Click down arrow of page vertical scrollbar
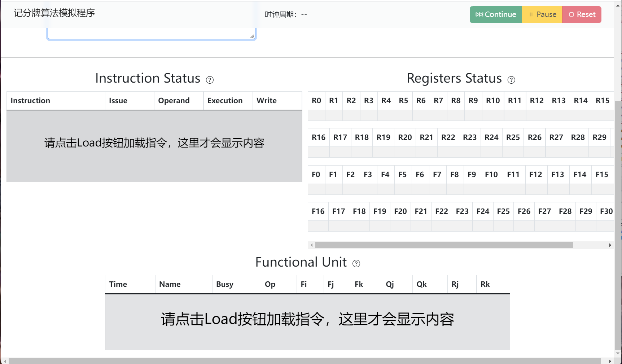 coord(618,354)
